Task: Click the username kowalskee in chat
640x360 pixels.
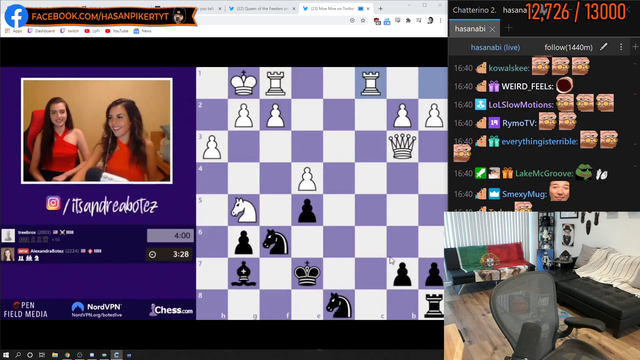Action: point(509,68)
